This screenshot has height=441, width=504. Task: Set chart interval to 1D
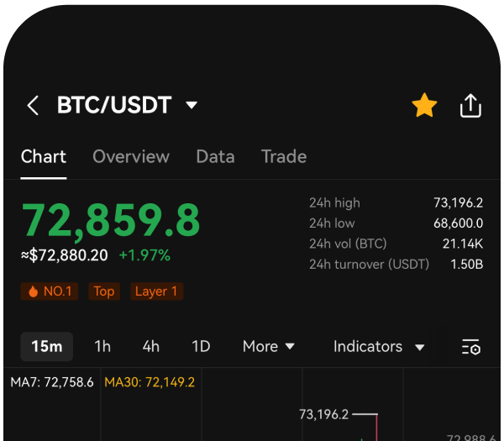[201, 347]
